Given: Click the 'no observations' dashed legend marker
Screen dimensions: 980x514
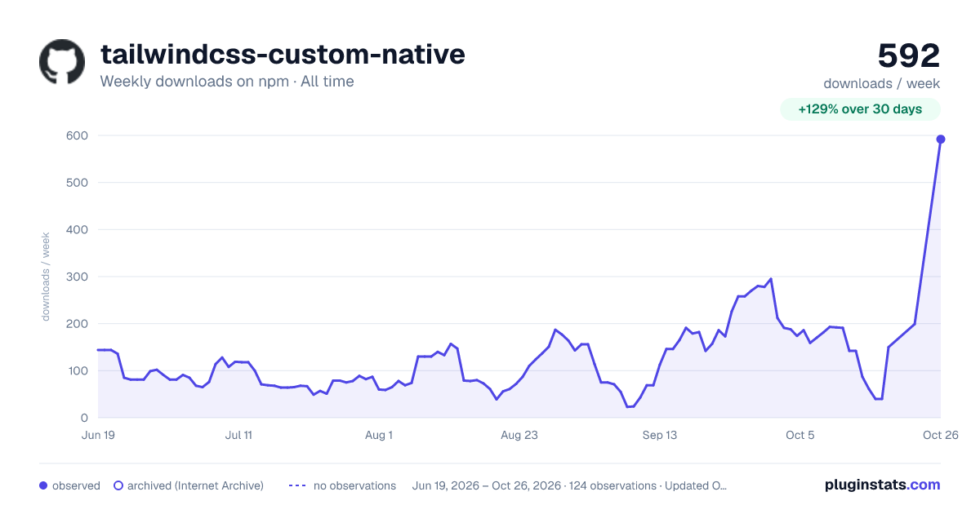Looking at the screenshot, I should click(297, 485).
